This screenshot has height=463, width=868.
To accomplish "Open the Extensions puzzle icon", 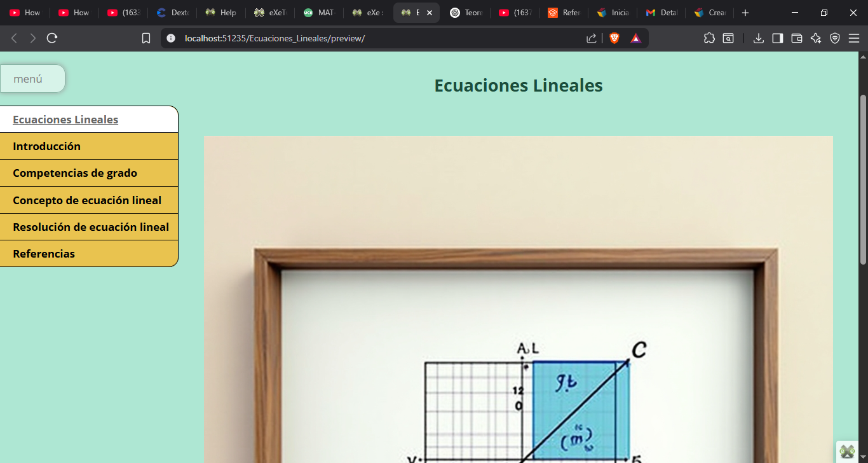I will click(x=709, y=38).
